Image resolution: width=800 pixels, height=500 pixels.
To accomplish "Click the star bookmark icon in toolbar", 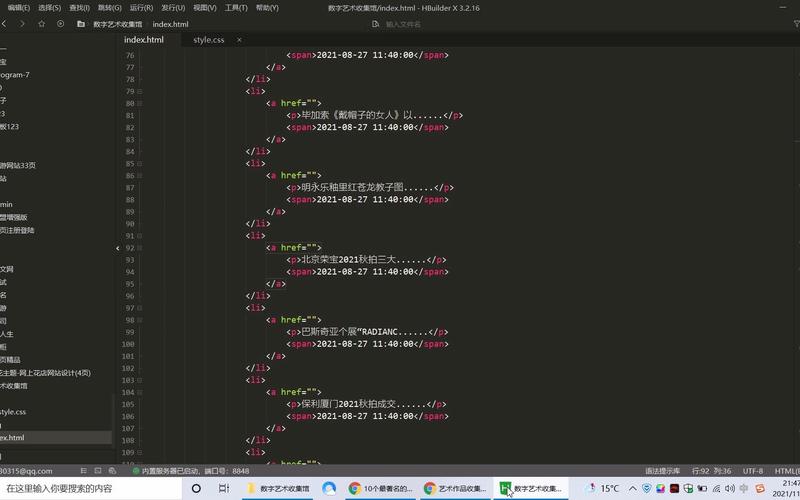I will pos(41,24).
